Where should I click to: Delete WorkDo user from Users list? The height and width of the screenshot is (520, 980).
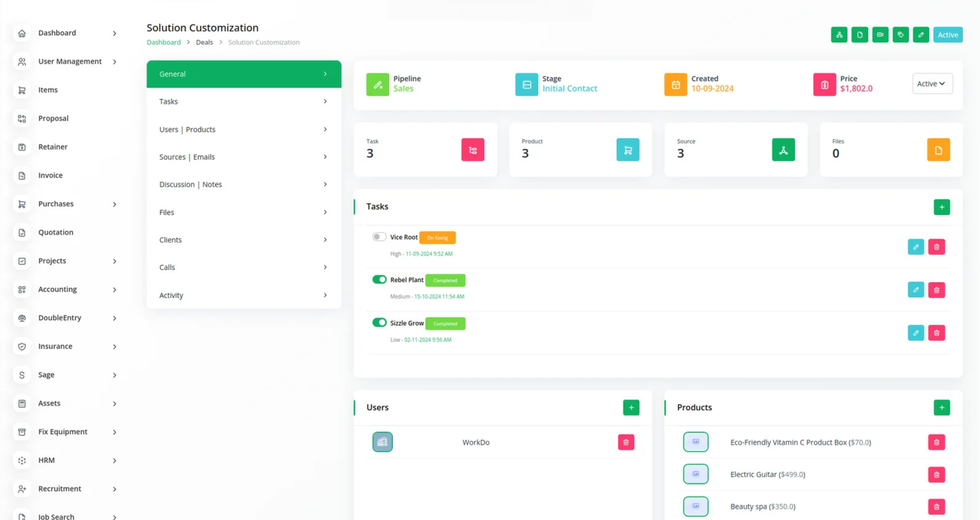(626, 442)
